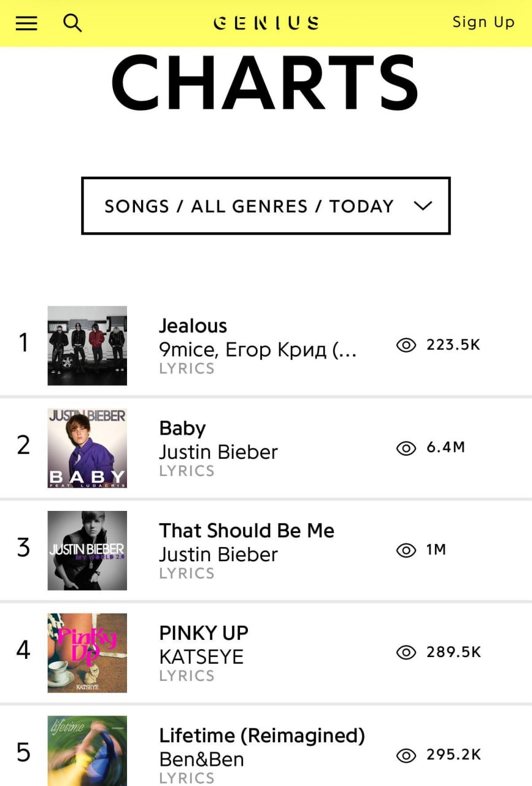532x786 pixels.
Task: Click the eye icon beside 289.5K views
Action: 406,652
